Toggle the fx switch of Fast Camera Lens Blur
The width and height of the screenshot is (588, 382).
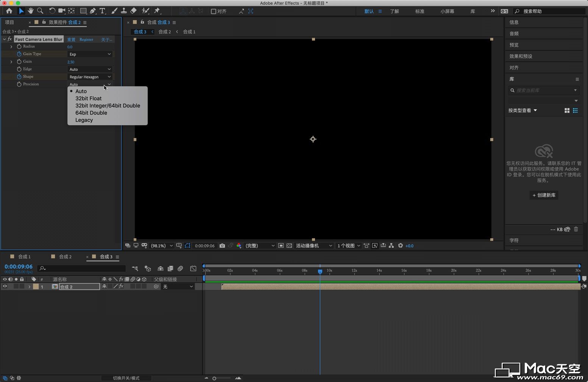10,39
